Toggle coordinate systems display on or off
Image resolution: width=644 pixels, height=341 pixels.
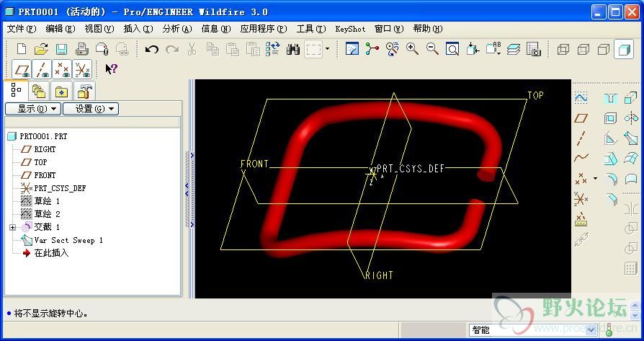pyautogui.click(x=82, y=69)
